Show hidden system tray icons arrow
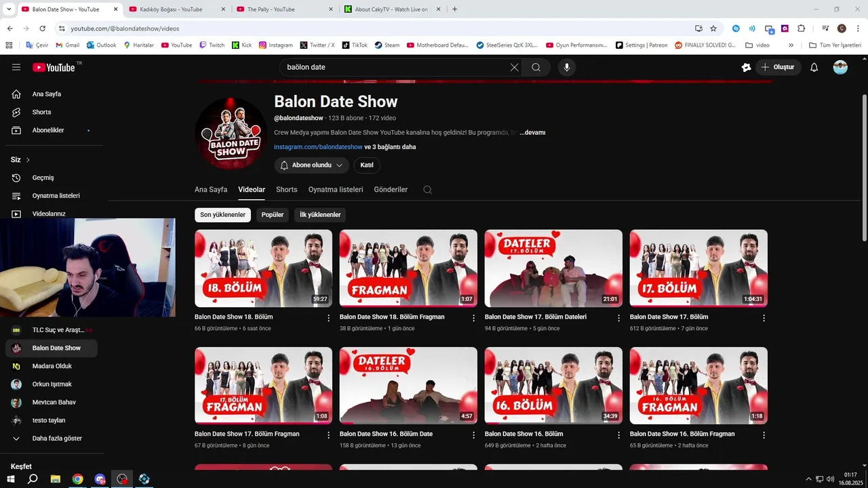This screenshot has width=868, height=488. pyautogui.click(x=808, y=479)
